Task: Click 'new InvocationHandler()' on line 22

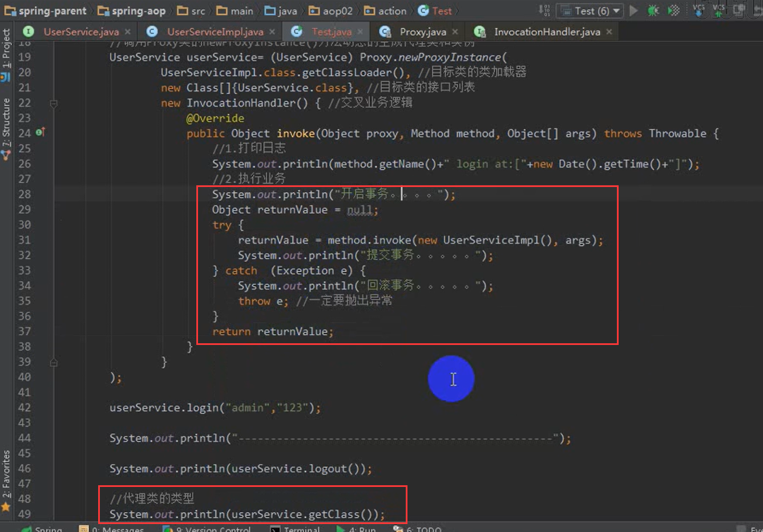Action: click(x=235, y=103)
